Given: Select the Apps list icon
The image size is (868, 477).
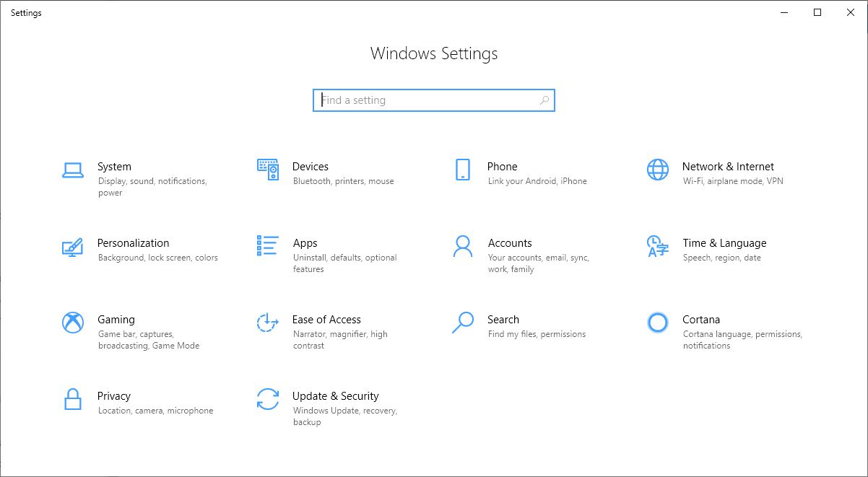Looking at the screenshot, I should click(267, 248).
